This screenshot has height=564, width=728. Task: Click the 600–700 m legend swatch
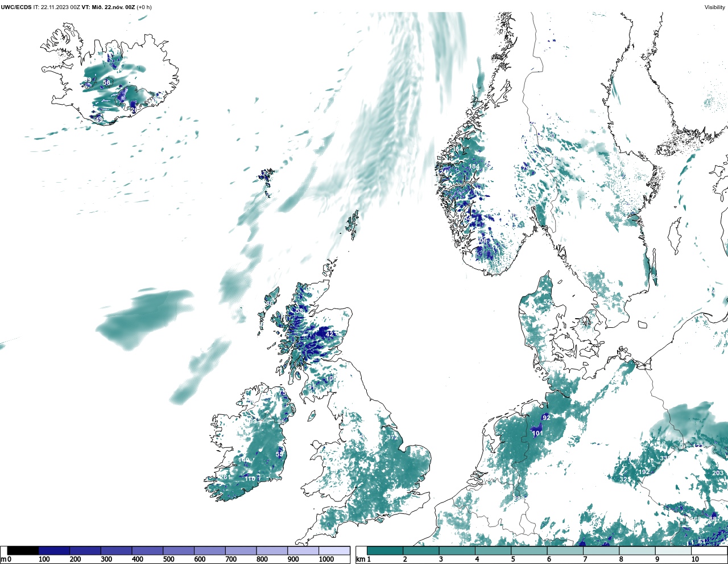click(x=209, y=550)
